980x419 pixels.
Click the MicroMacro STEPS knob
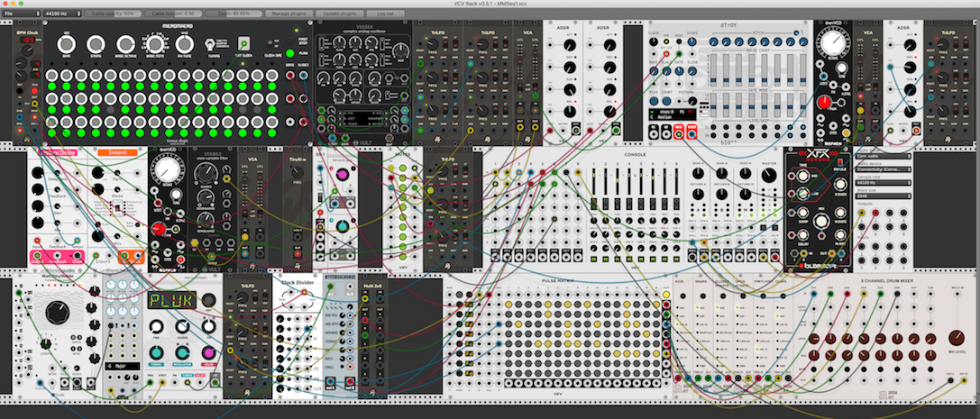point(96,44)
